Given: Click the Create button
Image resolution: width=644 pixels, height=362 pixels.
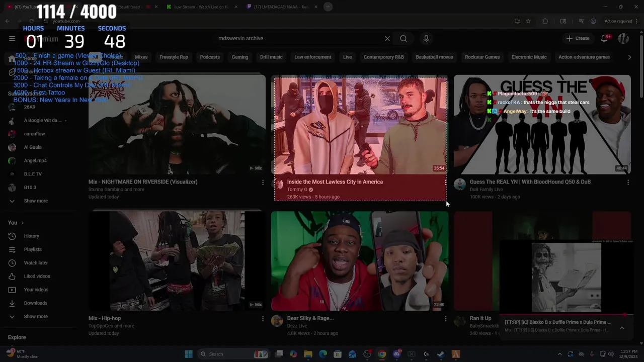Looking at the screenshot, I should (x=578, y=39).
